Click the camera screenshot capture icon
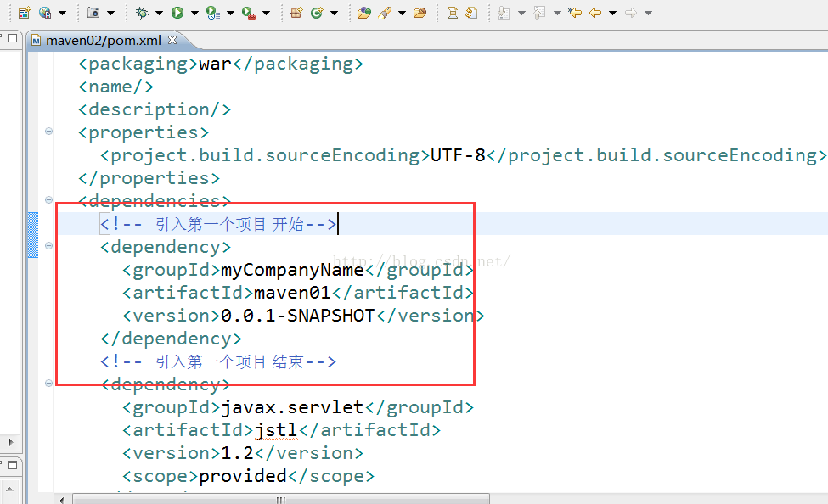 (x=93, y=13)
